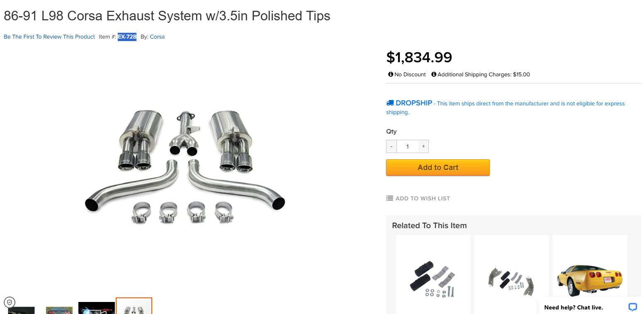Select the video thumbnail with black background
Image resolution: width=644 pixels, height=314 pixels.
coord(97,308)
